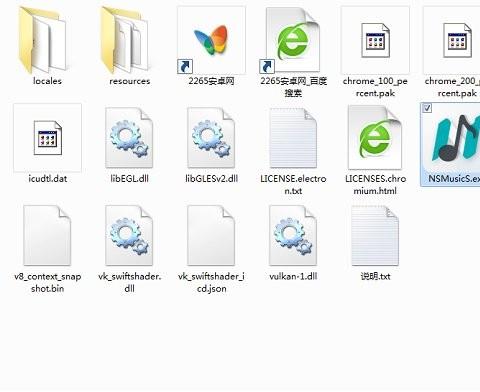Select the v8_context_snapshot.bin blank file icon

(47, 235)
